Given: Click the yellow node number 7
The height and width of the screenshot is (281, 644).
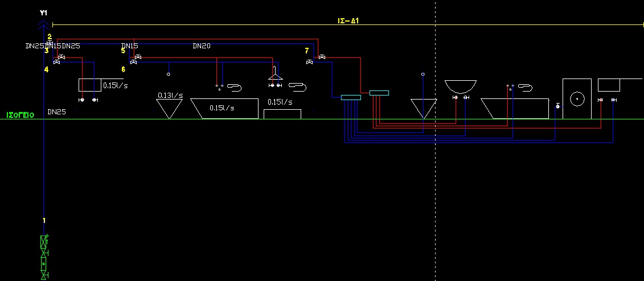Looking at the screenshot, I should [307, 51].
